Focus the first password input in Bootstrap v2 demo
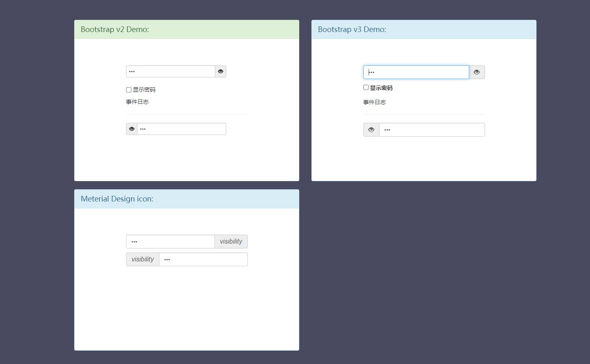The image size is (590, 364). (171, 71)
